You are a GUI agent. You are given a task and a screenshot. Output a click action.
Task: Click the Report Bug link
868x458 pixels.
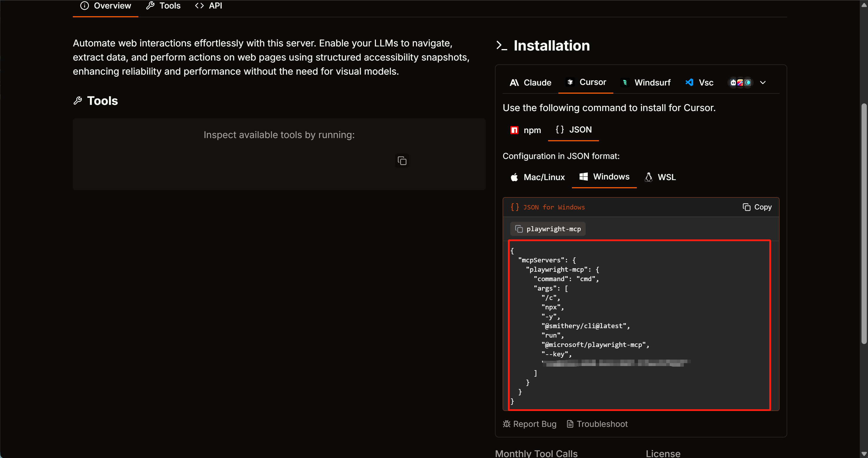[x=530, y=424]
